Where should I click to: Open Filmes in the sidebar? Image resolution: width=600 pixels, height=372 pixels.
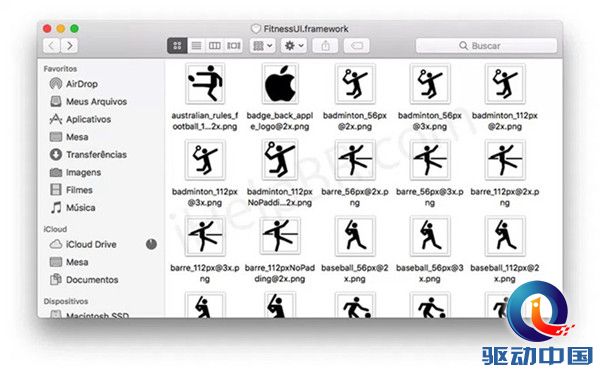[x=71, y=190]
